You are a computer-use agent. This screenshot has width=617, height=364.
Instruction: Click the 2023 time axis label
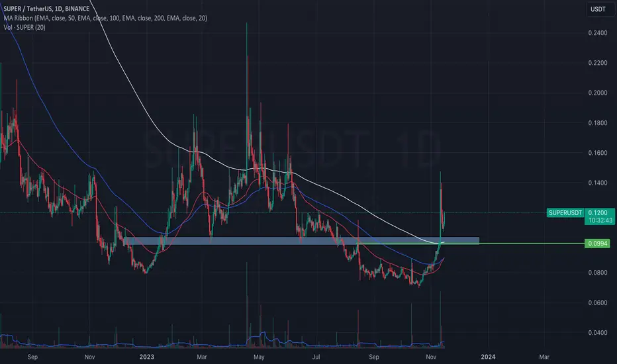pyautogui.click(x=147, y=357)
